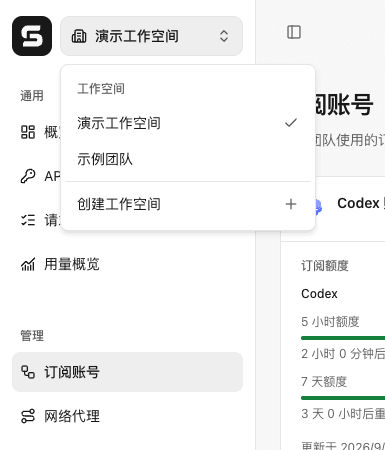Open the 演示工作空间 workspace switcher

[151, 36]
